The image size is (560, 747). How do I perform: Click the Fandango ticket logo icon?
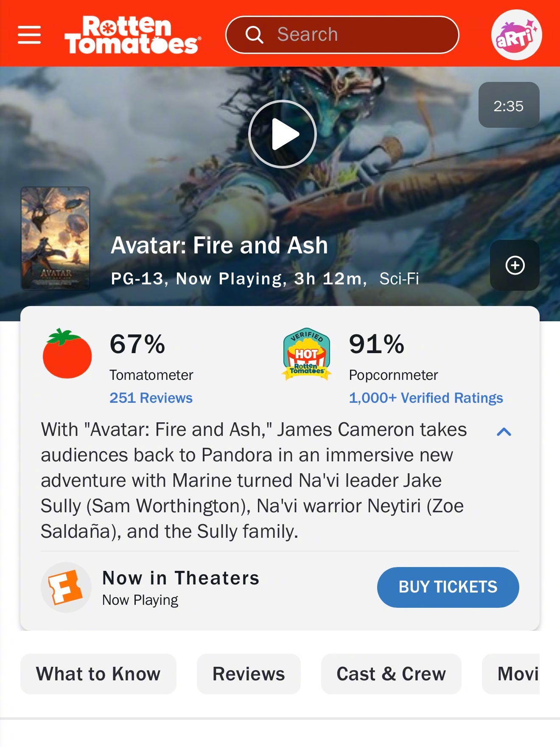66,587
